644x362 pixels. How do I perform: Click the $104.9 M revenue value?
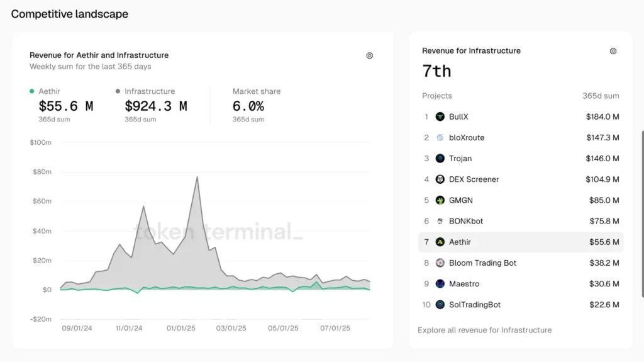pyautogui.click(x=602, y=179)
